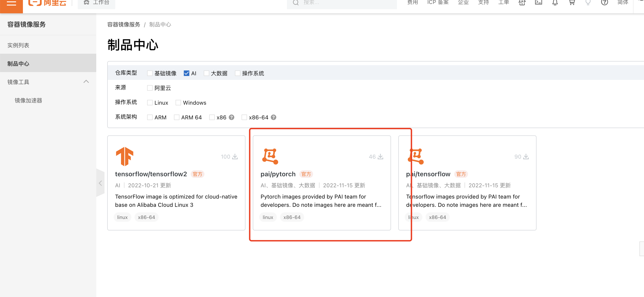Click the pai/tensorflow logo icon

click(x=416, y=156)
